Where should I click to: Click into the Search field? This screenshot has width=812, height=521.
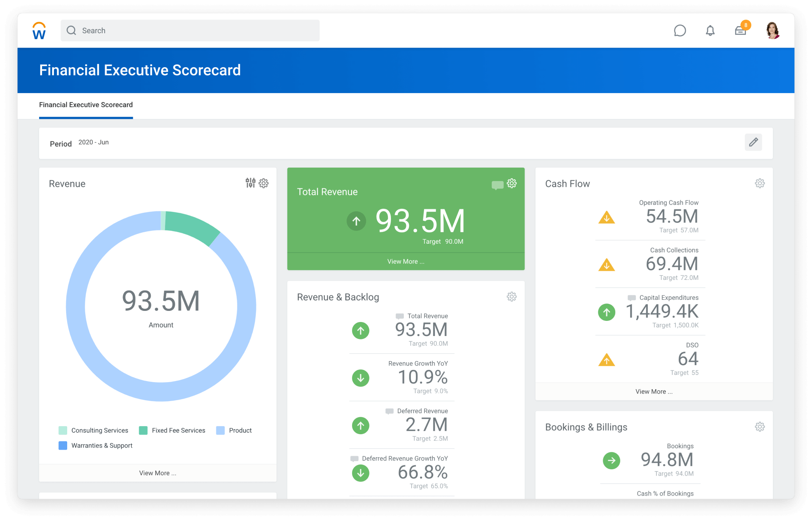pyautogui.click(x=190, y=31)
